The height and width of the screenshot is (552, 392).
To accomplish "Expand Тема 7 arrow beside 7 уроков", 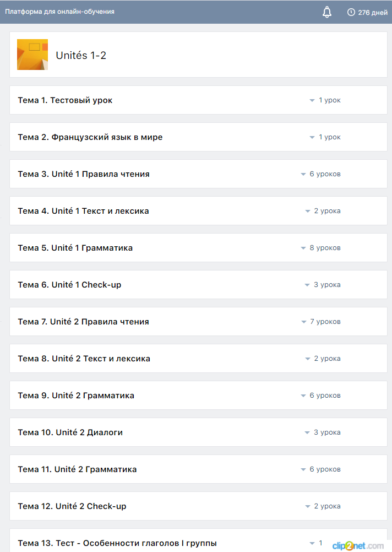I will tap(304, 322).
